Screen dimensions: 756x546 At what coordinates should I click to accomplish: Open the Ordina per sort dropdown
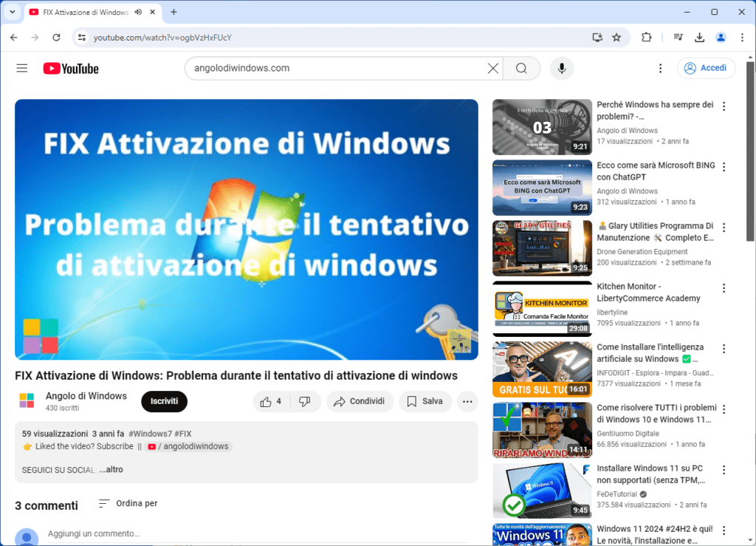click(128, 504)
